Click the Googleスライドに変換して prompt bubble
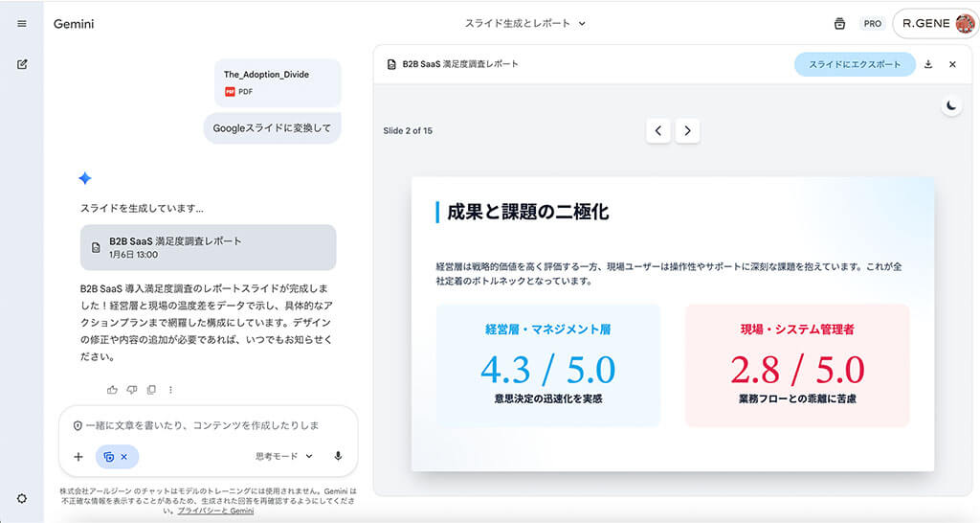This screenshot has height=523, width=980. click(272, 128)
